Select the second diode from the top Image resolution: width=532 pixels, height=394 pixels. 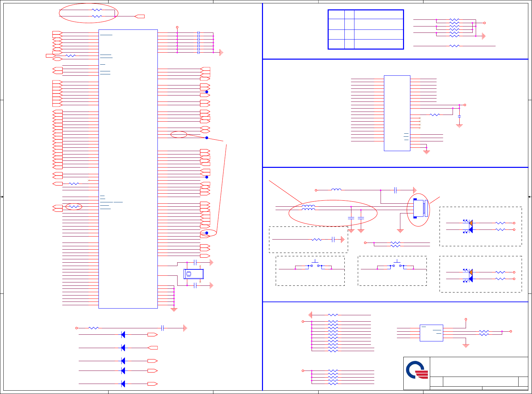[123, 348]
